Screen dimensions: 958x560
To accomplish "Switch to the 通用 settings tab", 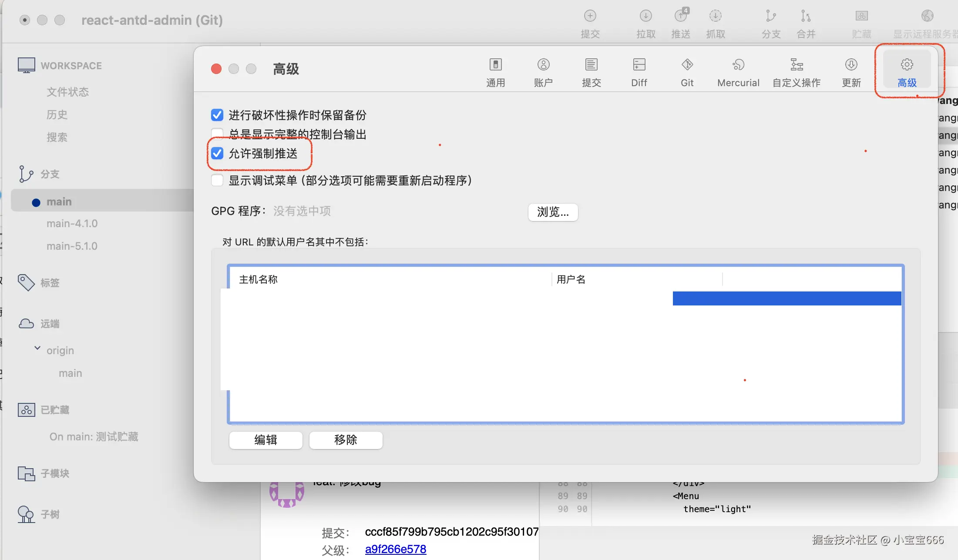I will 495,72.
